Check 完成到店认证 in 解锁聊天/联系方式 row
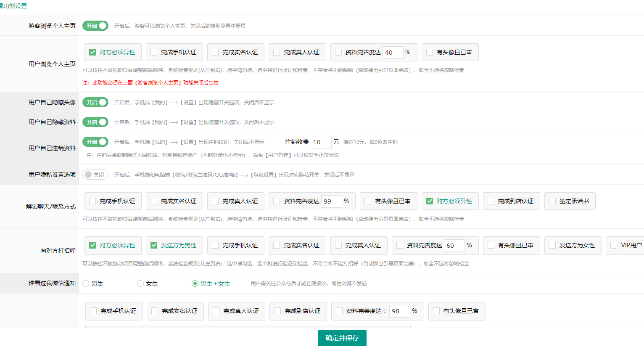The height and width of the screenshot is (347, 644). pyautogui.click(x=491, y=201)
